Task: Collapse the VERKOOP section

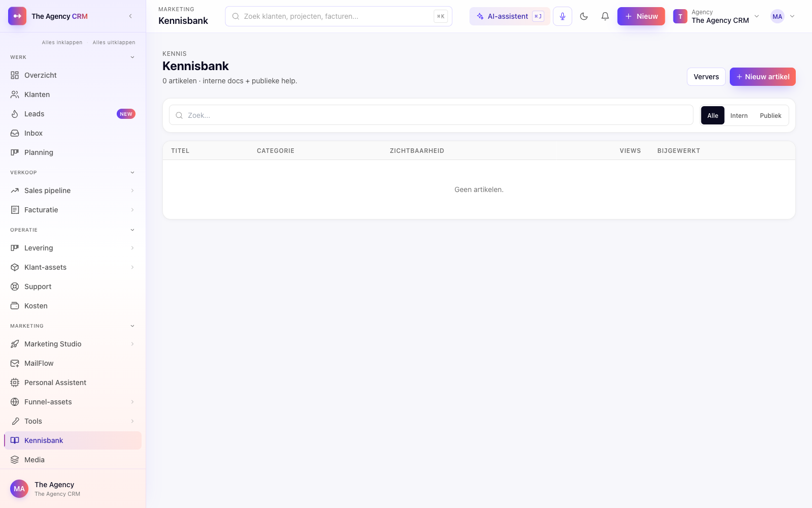Action: click(132, 173)
